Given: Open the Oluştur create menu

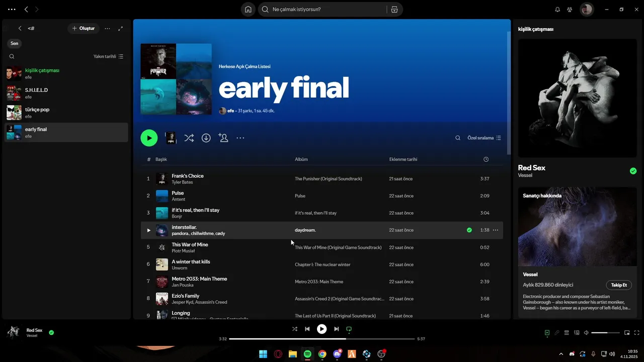Looking at the screenshot, I should coord(84,29).
